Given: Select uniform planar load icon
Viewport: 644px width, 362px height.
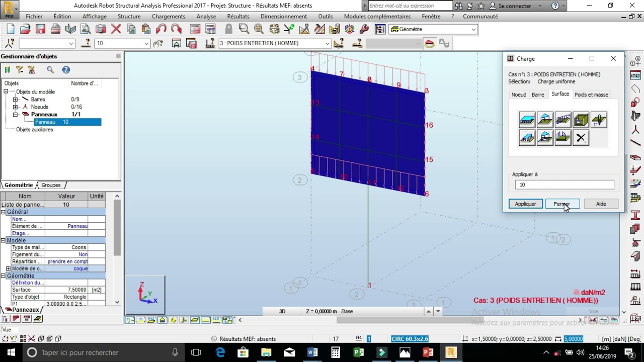Looking at the screenshot, I should [527, 120].
